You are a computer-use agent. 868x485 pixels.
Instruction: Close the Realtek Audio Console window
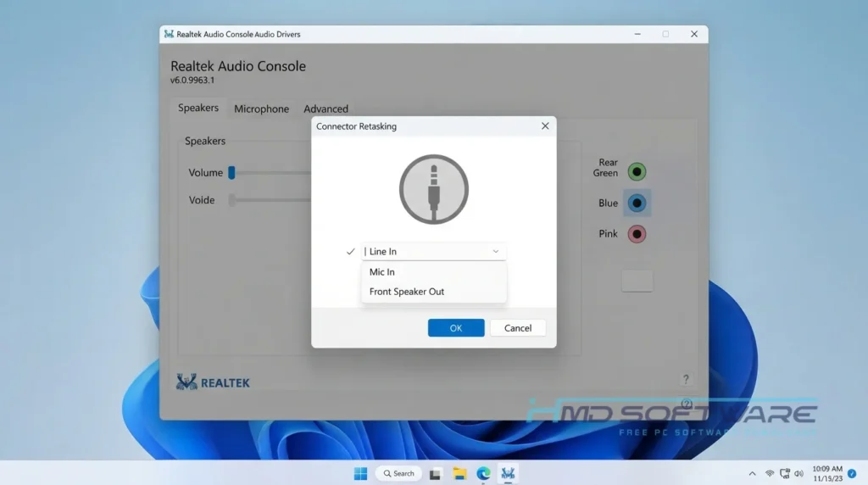pos(693,34)
